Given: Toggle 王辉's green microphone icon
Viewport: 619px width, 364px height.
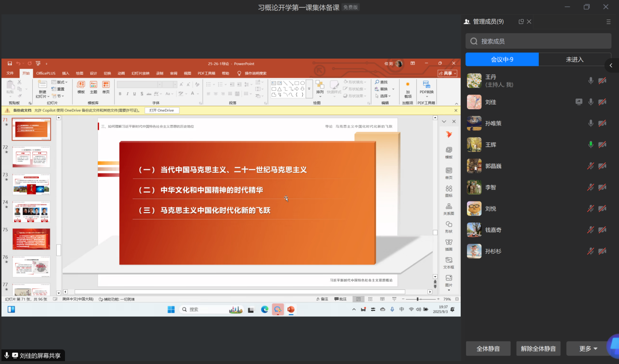Looking at the screenshot, I should tap(591, 144).
